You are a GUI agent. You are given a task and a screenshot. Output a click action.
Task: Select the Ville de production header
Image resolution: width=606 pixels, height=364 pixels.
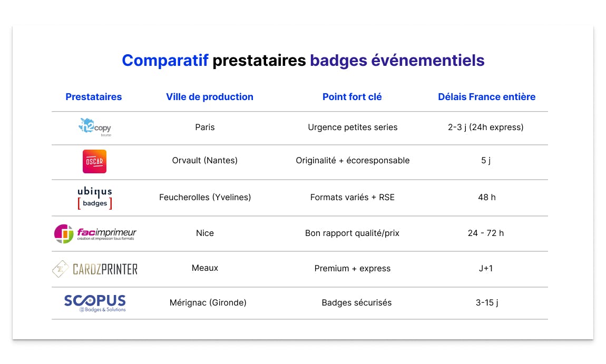coord(210,97)
